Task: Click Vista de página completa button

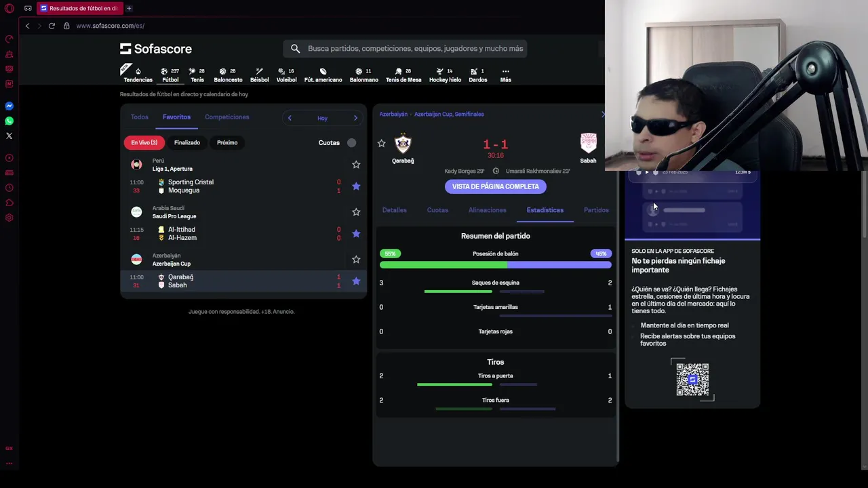Action: coord(496,186)
